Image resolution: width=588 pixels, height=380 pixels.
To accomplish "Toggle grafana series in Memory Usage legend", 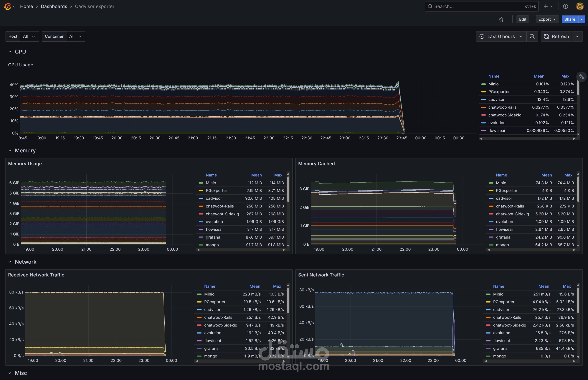I will pyautogui.click(x=213, y=237).
